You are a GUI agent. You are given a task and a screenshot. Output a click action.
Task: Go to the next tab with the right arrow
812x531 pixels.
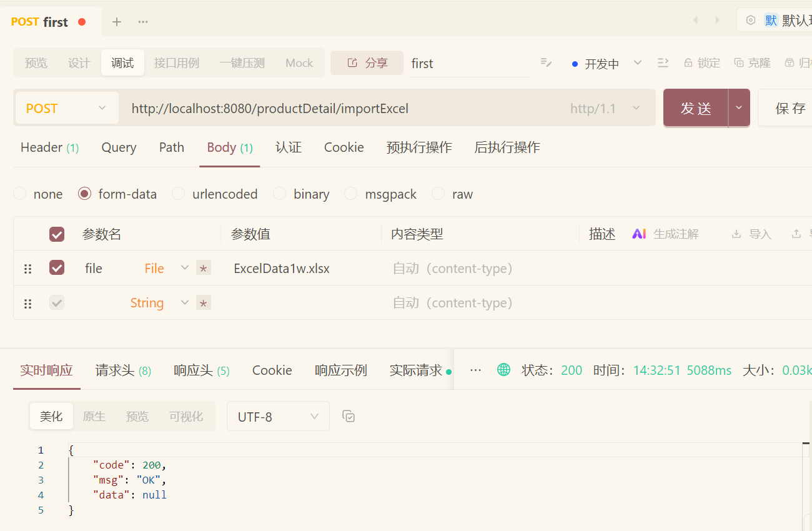point(717,21)
